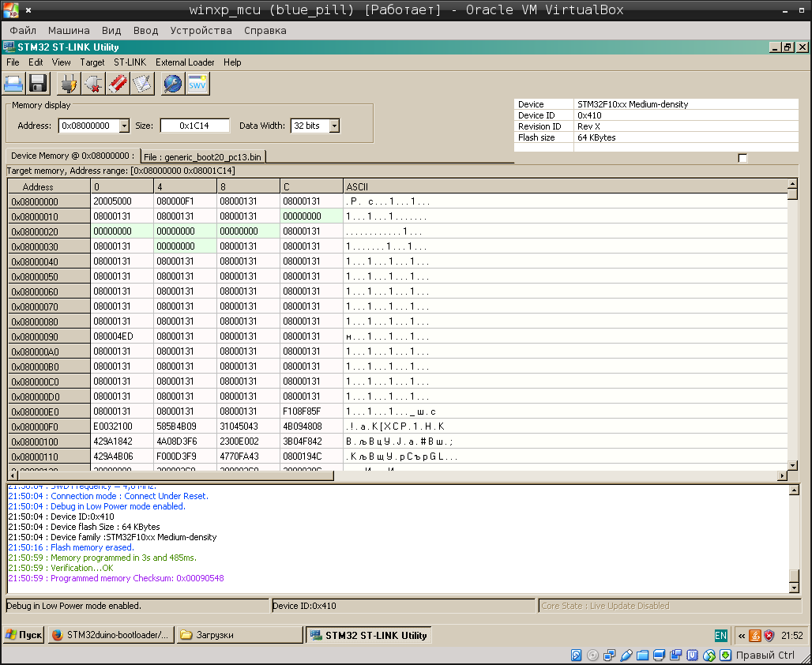Image resolution: width=812 pixels, height=665 pixels.
Task: Open the File menu in ST-LINK Utility
Action: click(x=13, y=62)
